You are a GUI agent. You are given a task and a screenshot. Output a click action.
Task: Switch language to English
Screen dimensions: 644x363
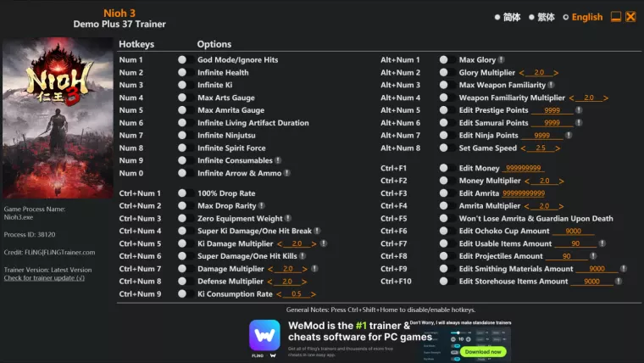pos(581,17)
